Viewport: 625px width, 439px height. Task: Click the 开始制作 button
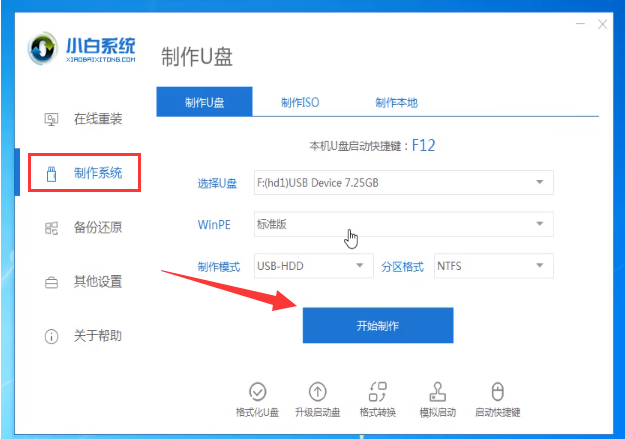pos(378,325)
